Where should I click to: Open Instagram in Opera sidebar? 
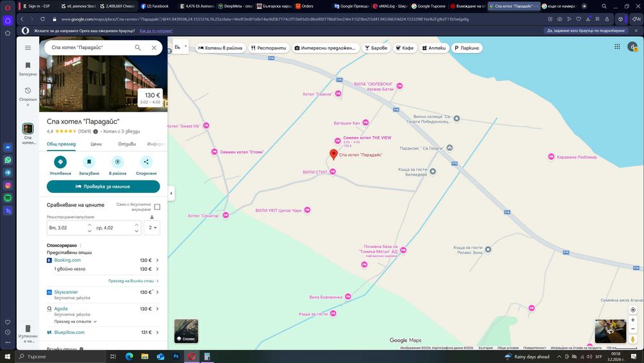8,186
